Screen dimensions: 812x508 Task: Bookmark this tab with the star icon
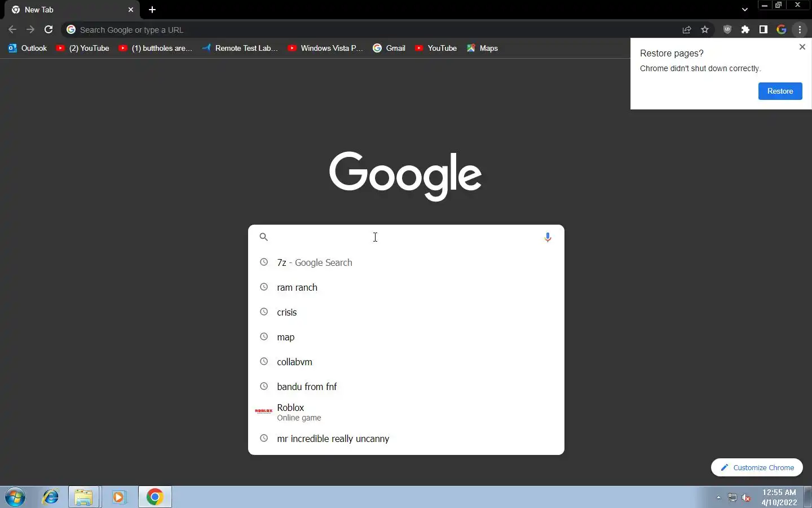pos(705,30)
